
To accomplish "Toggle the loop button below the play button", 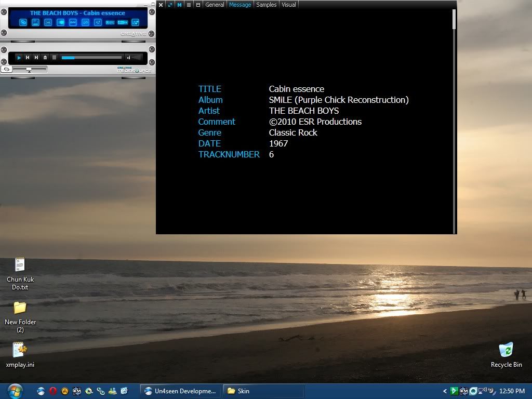I will (6, 69).
